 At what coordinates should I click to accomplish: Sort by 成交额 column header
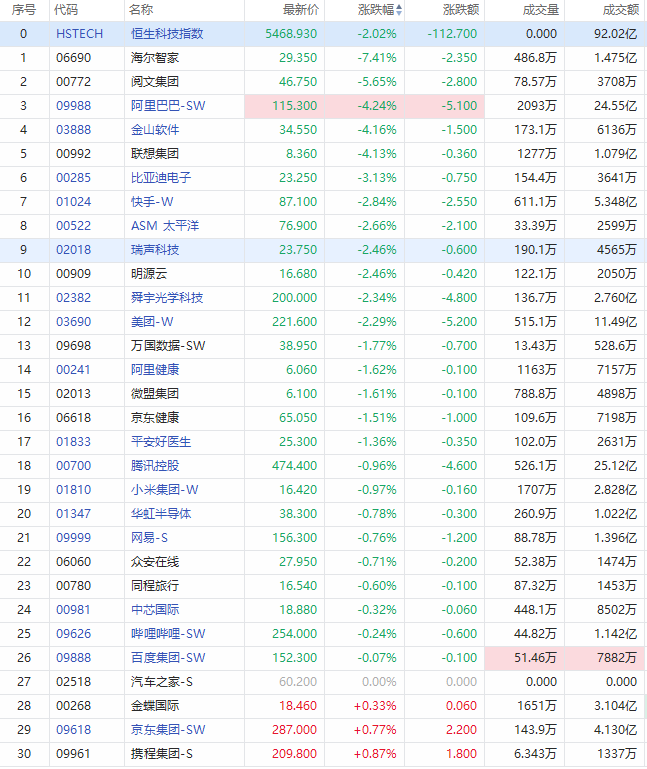coord(621,10)
